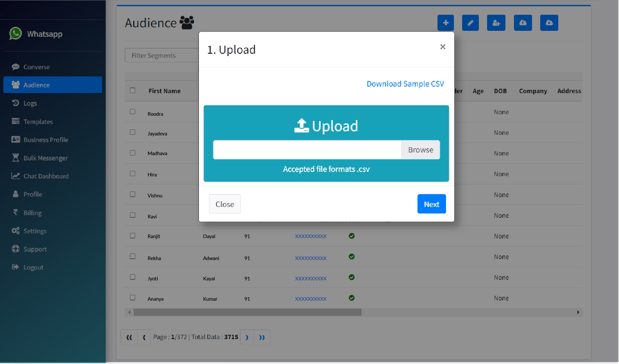Screen dimensions: 619x364
Task: Click the add contact plus icon
Action: tap(445, 23)
